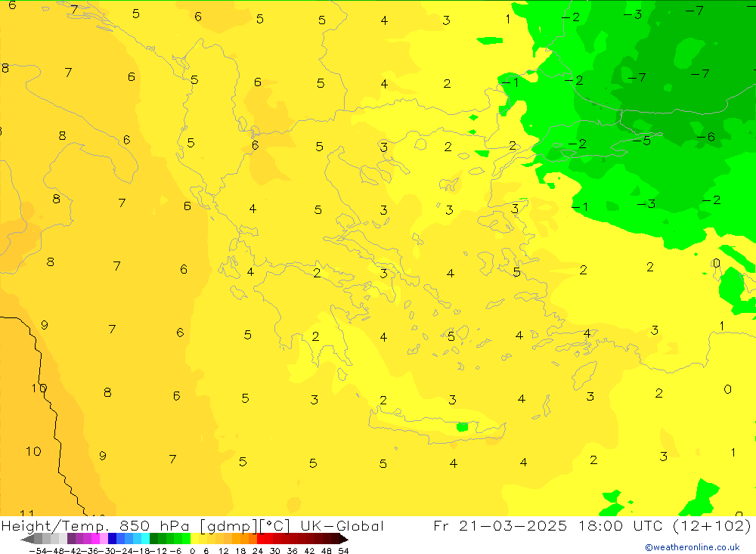Click the -36 label in the colour legend
Viewport: 756px width, 554px height.
coord(91,551)
